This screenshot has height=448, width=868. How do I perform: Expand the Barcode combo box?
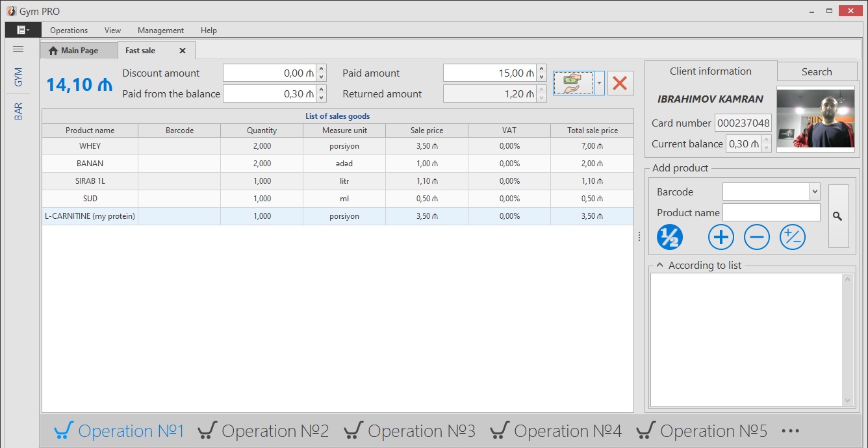[x=815, y=192]
